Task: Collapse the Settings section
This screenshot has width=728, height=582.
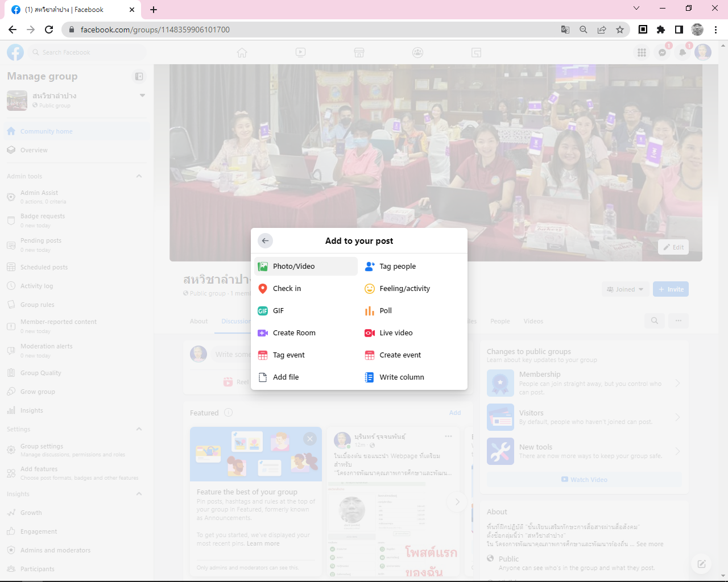Action: pyautogui.click(x=139, y=429)
